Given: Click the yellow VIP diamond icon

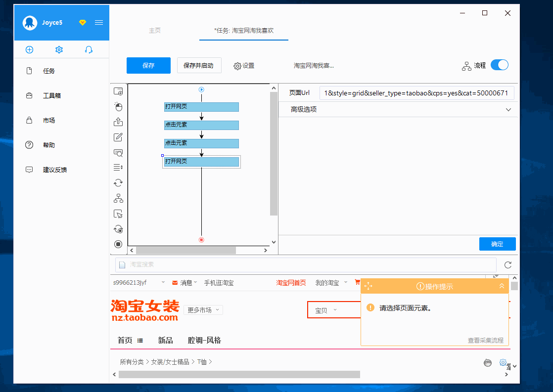Looking at the screenshot, I should 83,23.
